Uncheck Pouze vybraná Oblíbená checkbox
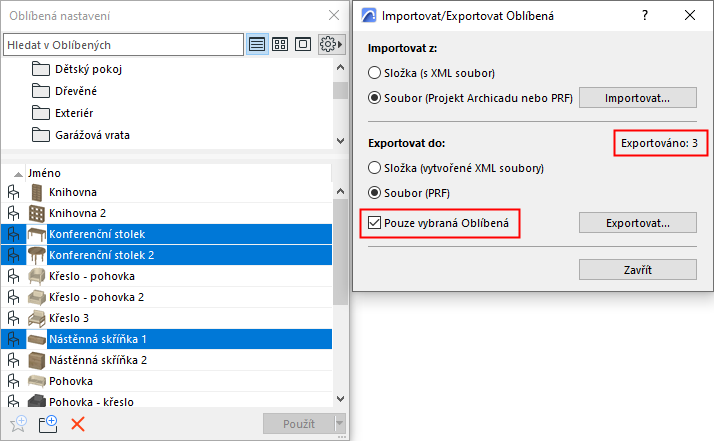The height and width of the screenshot is (441, 714). (x=375, y=222)
